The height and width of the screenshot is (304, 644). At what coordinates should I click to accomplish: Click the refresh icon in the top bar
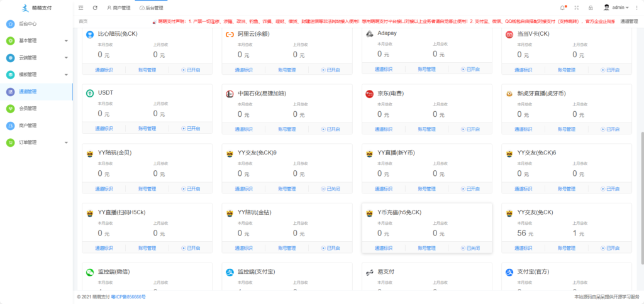pyautogui.click(x=96, y=8)
